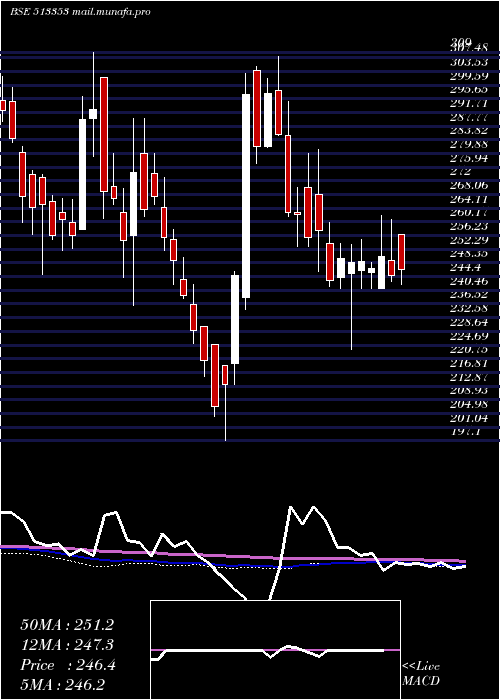Click the 244.4 price axis label
This screenshot has width=500, height=700.
465,268
